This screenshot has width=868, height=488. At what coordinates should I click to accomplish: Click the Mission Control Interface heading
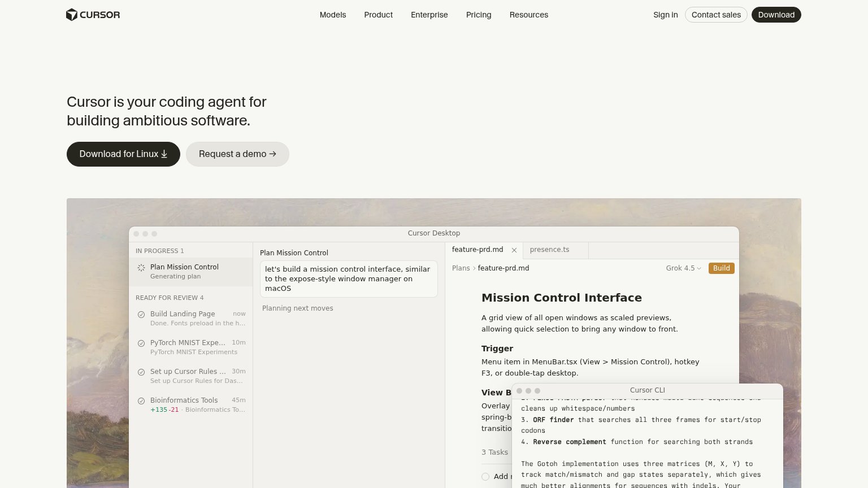(x=562, y=298)
